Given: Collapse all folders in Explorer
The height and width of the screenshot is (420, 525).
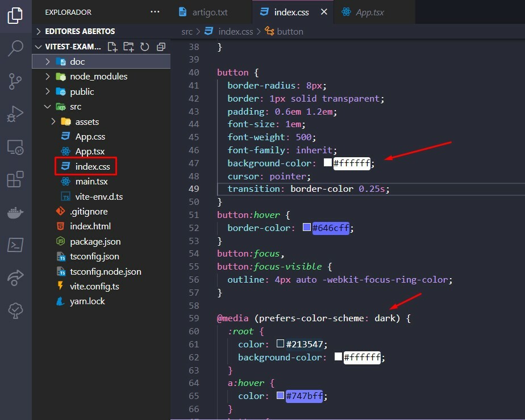Looking at the screenshot, I should click(160, 47).
